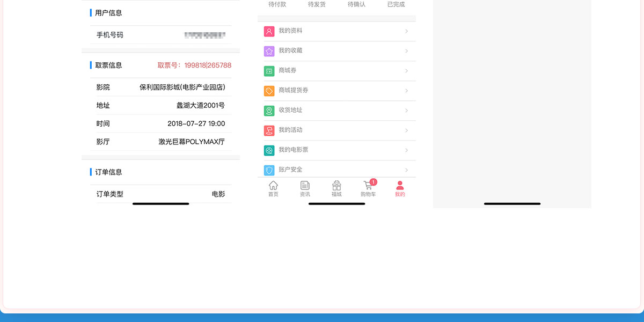This screenshot has height=322, width=644.
Task: Go to the 福城 gift tab
Action: tap(336, 188)
